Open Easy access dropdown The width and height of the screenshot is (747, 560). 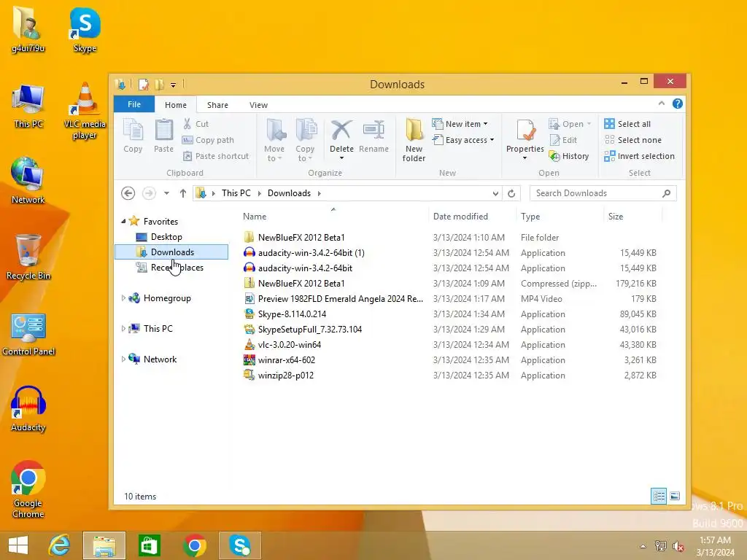pos(463,140)
